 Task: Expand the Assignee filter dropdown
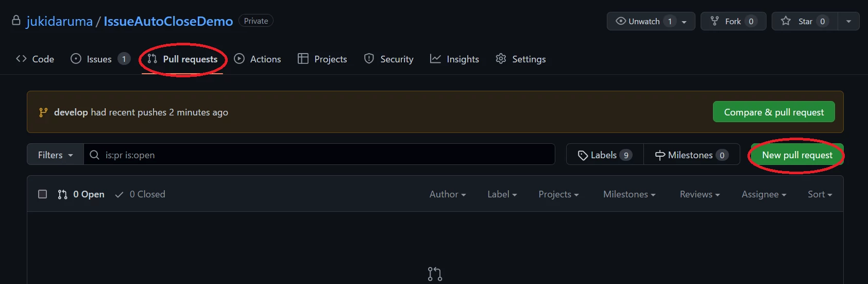point(764,194)
